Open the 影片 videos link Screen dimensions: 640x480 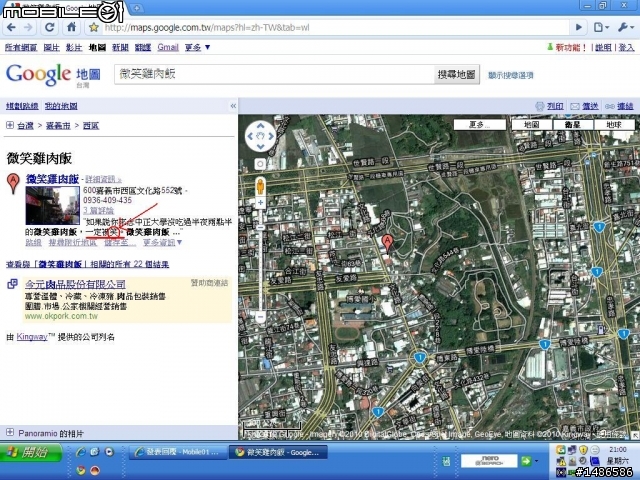[x=74, y=47]
